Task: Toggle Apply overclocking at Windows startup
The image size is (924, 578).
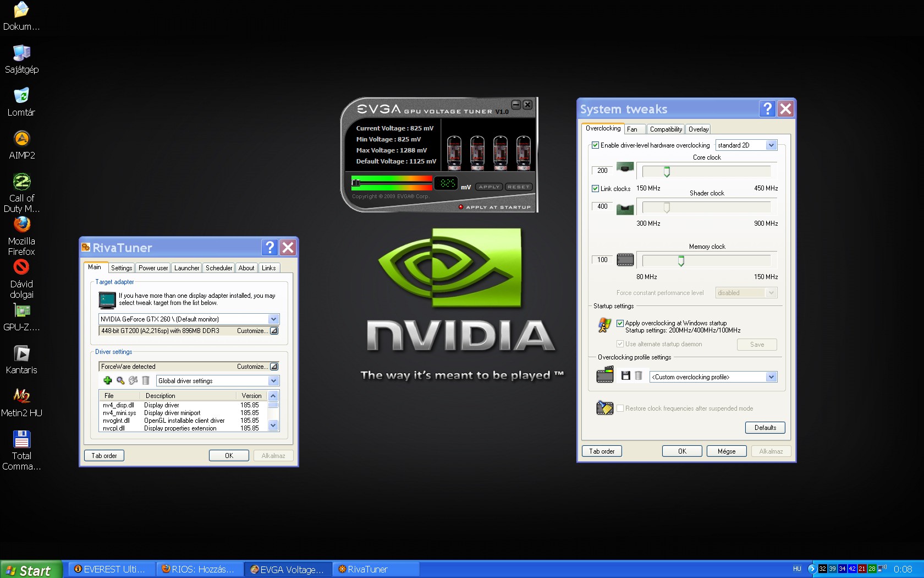Action: point(620,323)
